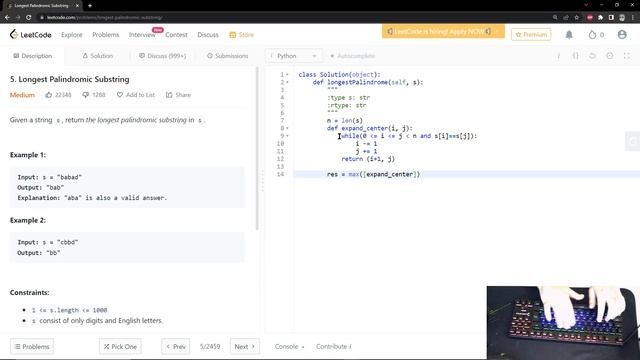Image resolution: width=640 pixels, height=360 pixels.
Task: Click the thumbs down dislike icon
Action: pyautogui.click(x=85, y=95)
